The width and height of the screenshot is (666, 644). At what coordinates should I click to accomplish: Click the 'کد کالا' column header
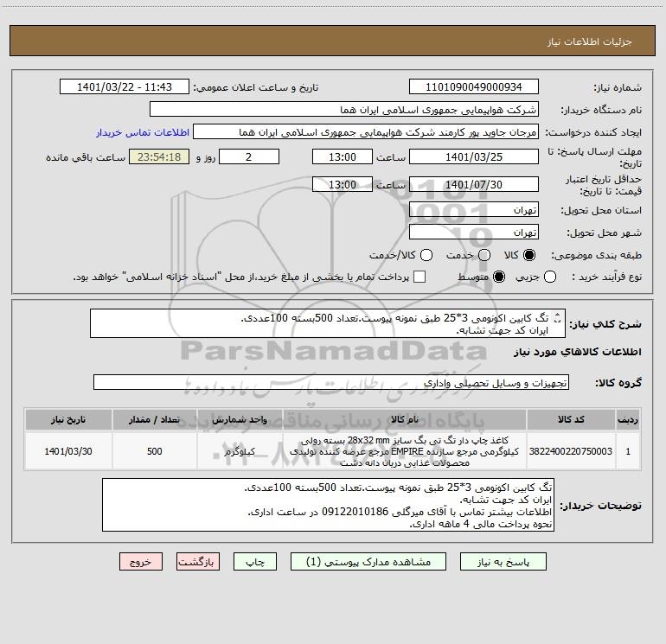point(571,420)
